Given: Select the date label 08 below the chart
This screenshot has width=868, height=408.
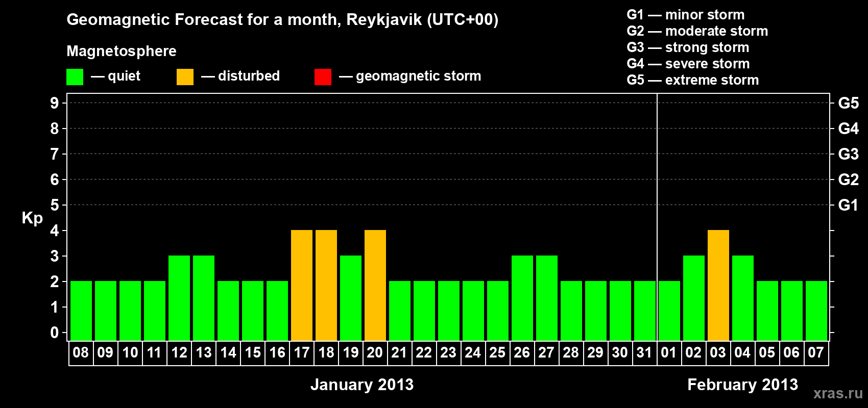Looking at the screenshot, I should point(81,353).
